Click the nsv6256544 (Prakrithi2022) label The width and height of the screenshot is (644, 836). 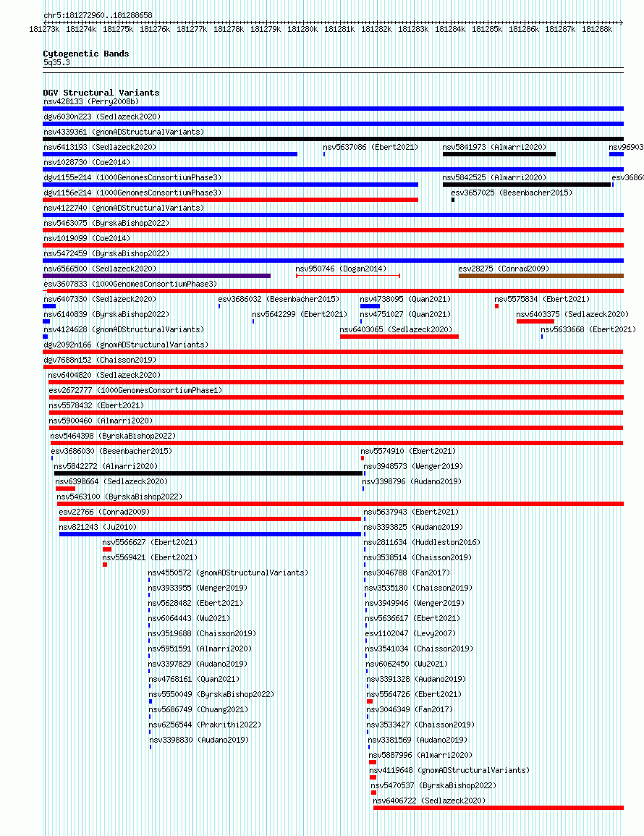pyautogui.click(x=206, y=725)
